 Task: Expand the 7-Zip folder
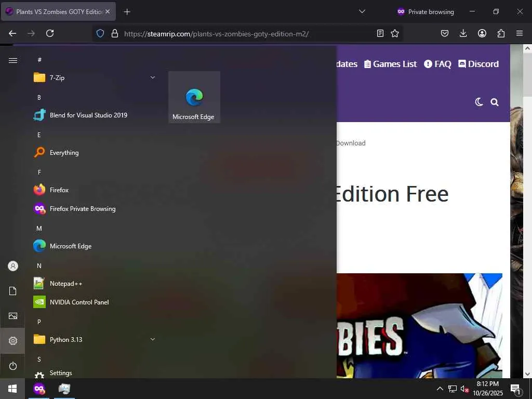click(95, 78)
